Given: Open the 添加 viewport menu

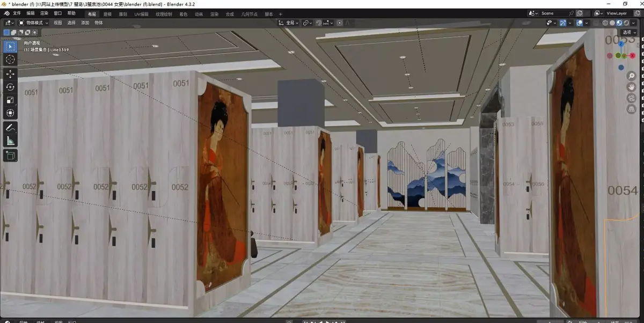Looking at the screenshot, I should pyautogui.click(x=85, y=23).
